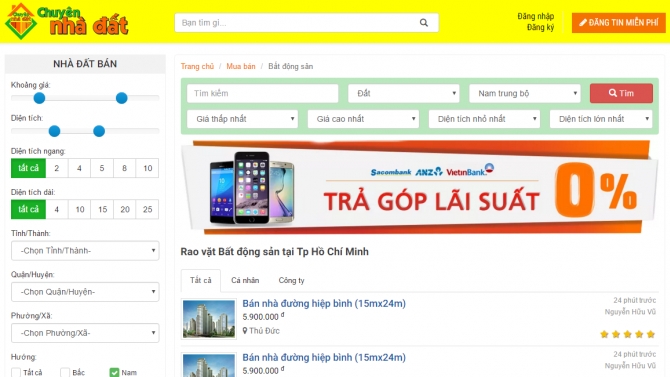The height and width of the screenshot is (377, 670).
Task: Select length 10 under Diện tích dài
Action: (x=79, y=209)
